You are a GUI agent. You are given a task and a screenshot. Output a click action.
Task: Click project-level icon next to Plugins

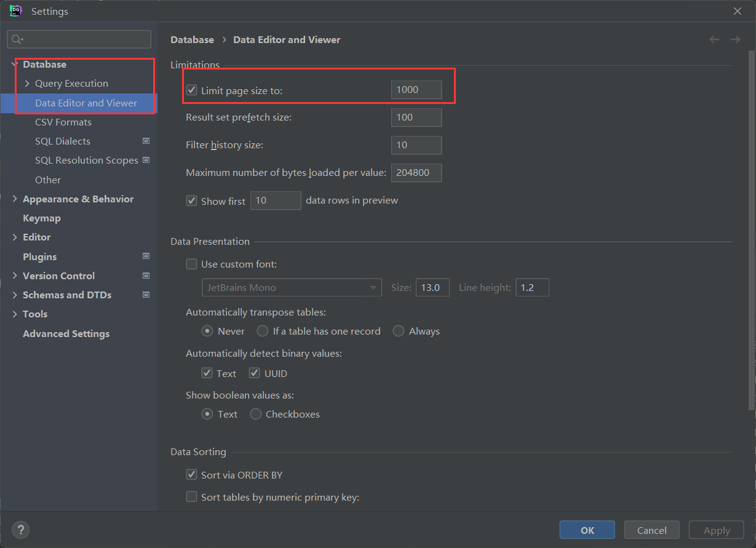[x=146, y=256]
